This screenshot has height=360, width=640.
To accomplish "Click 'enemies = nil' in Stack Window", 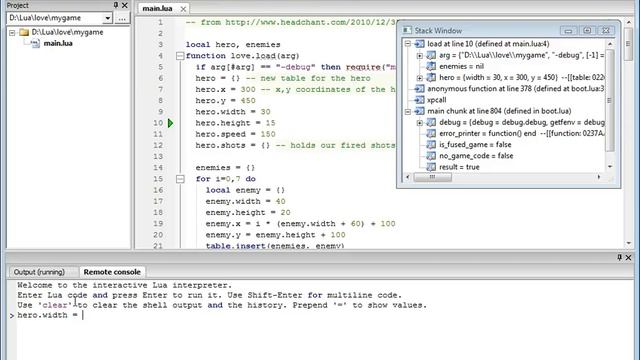I will [x=461, y=66].
